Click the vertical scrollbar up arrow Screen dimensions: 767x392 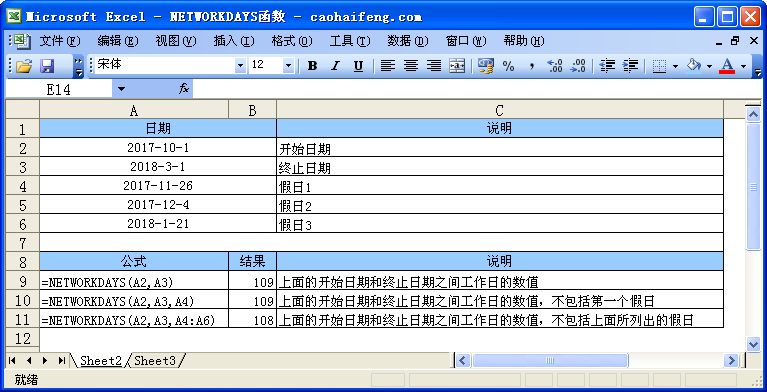pos(753,114)
